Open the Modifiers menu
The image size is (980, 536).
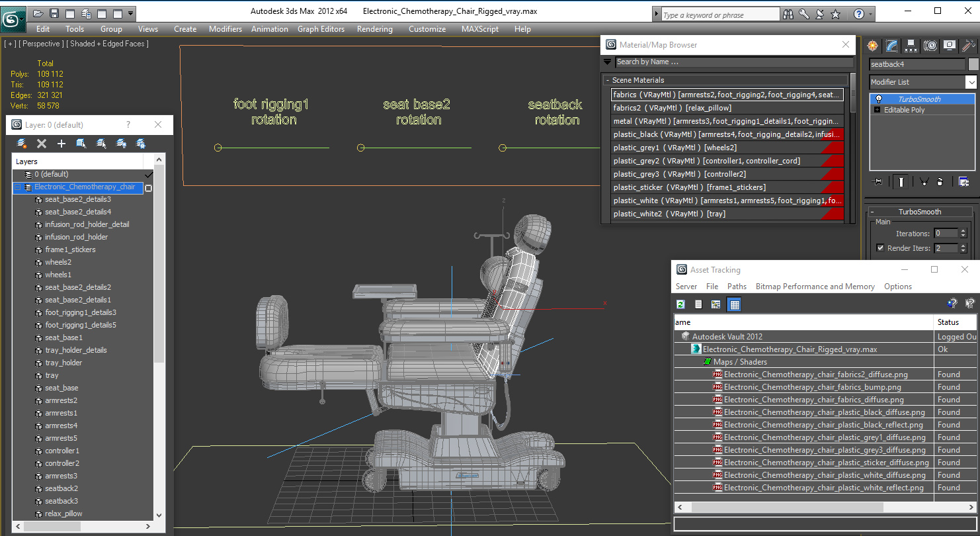coord(225,29)
